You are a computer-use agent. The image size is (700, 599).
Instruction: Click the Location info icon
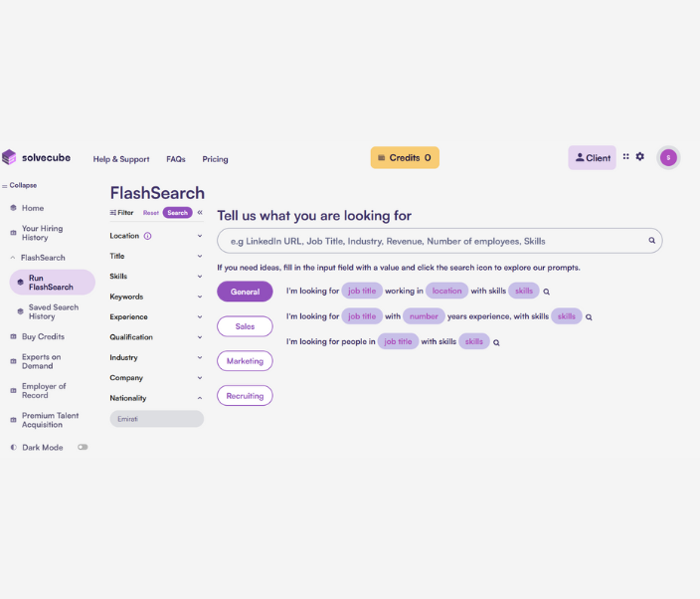click(x=147, y=236)
